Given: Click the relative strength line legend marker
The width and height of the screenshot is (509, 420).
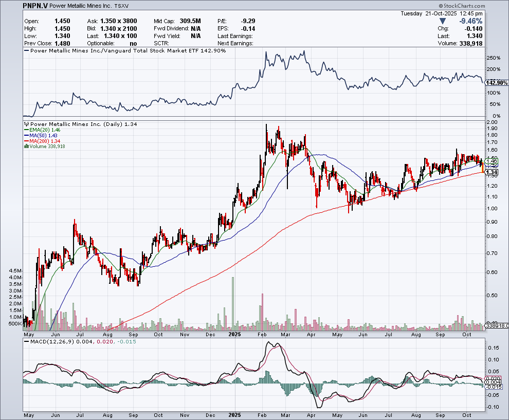Looking at the screenshot, I should pos(27,51).
